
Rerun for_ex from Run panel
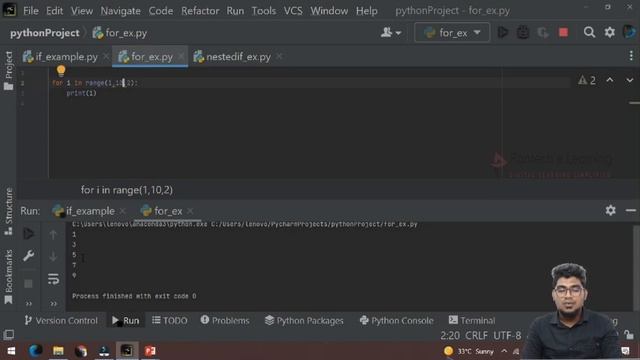28,234
